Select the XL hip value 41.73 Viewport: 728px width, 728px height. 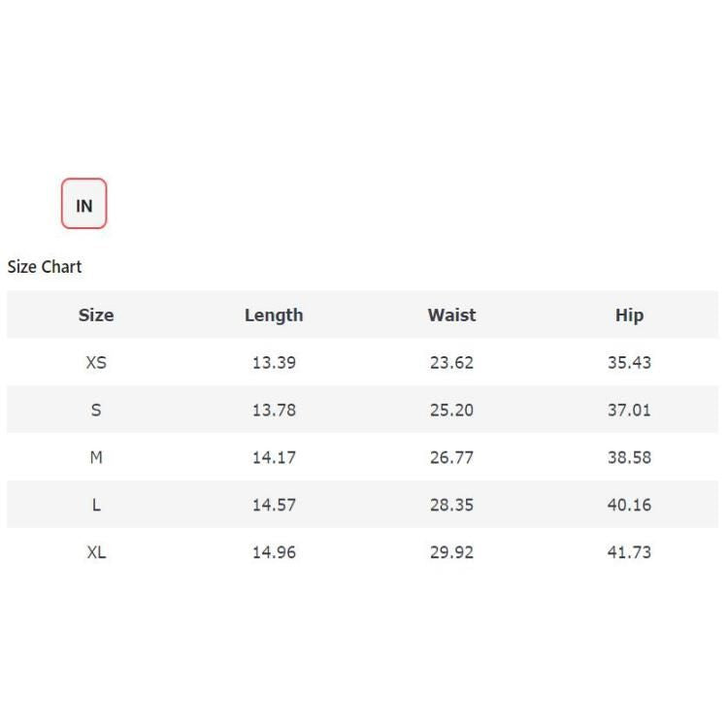(x=629, y=552)
